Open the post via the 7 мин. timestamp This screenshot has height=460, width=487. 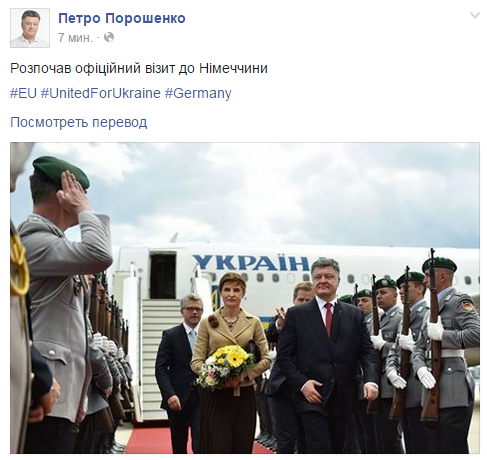tap(75, 38)
